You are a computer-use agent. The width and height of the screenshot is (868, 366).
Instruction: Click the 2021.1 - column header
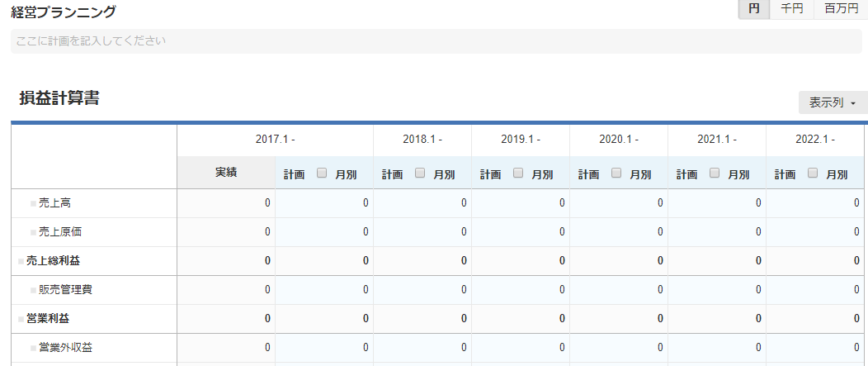coord(717,140)
